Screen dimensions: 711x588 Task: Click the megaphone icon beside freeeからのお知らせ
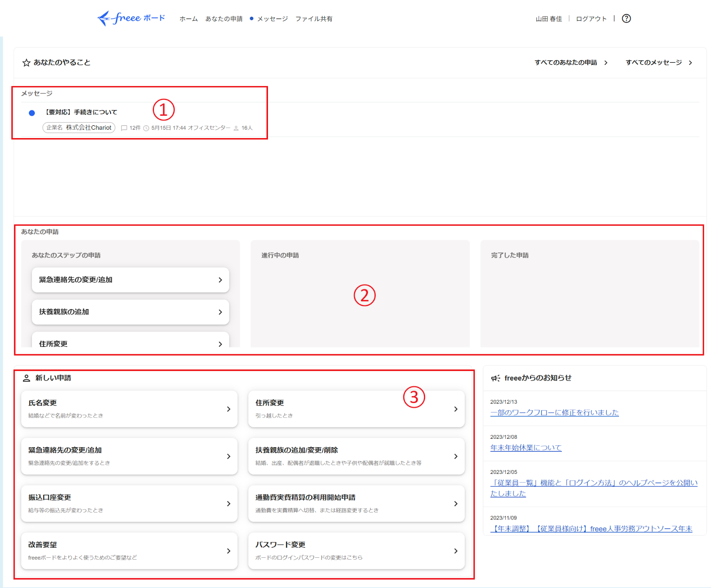click(495, 378)
